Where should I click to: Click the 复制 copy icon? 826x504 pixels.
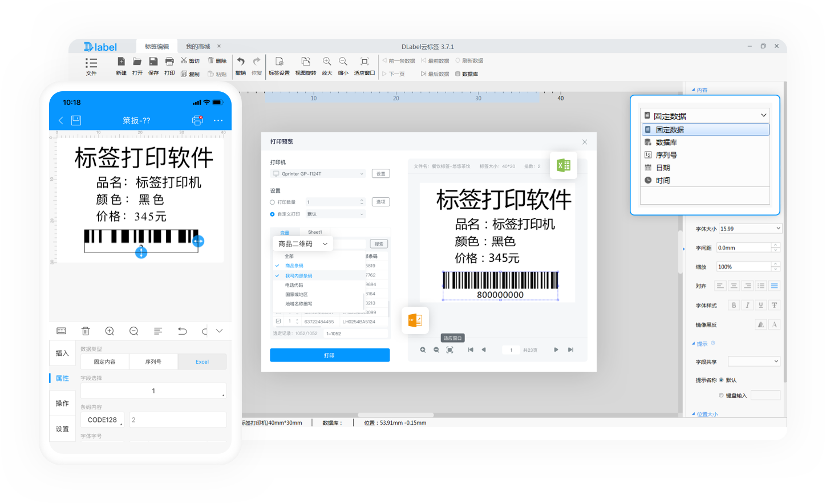(184, 74)
